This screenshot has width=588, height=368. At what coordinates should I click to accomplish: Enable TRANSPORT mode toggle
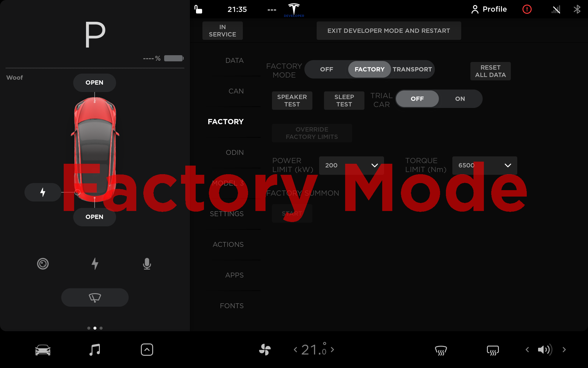pos(411,69)
